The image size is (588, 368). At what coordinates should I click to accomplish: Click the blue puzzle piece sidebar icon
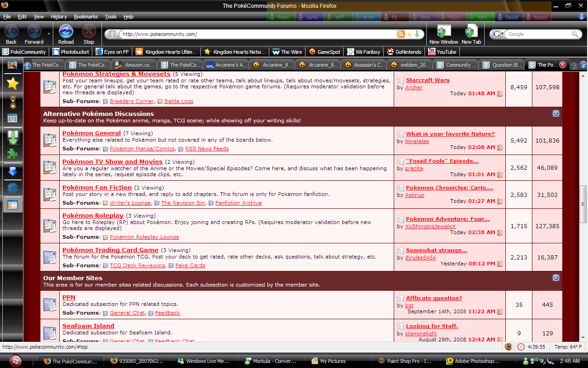click(x=12, y=189)
